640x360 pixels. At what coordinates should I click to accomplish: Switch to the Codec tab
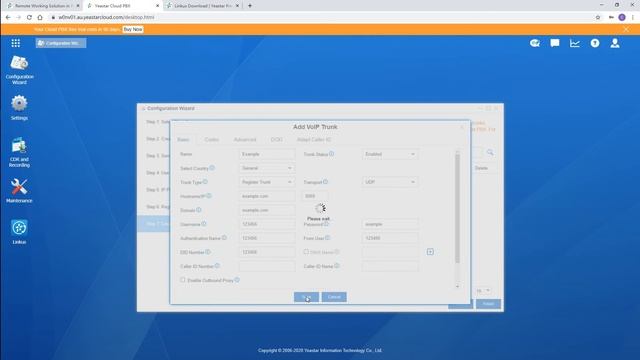click(x=211, y=140)
